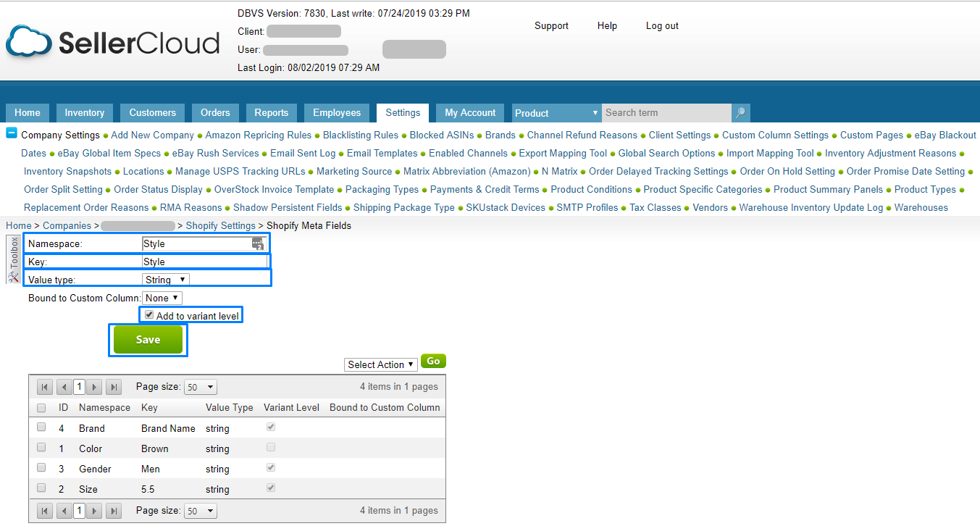
Task: Go to last page in bottom pager
Action: click(x=114, y=511)
